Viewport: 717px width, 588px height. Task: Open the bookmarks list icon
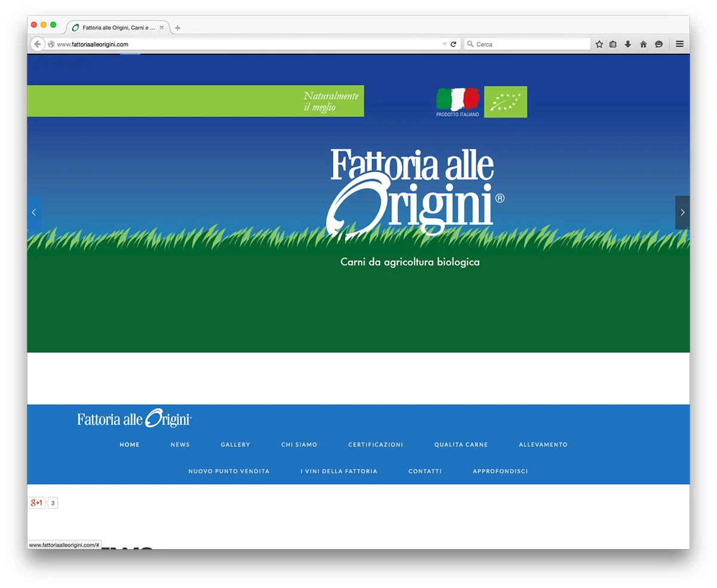click(613, 44)
